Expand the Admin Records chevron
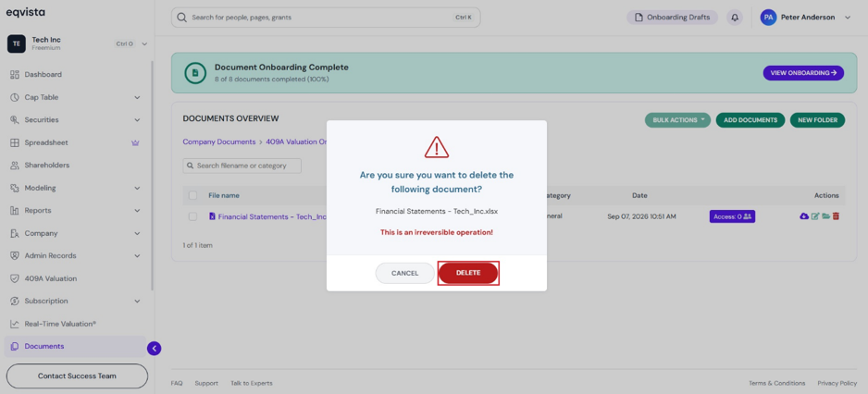This screenshot has height=394, width=868. (x=137, y=256)
